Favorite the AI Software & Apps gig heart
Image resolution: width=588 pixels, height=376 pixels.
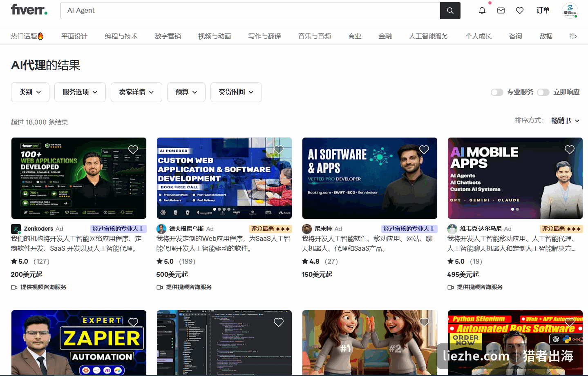pyautogui.click(x=424, y=150)
